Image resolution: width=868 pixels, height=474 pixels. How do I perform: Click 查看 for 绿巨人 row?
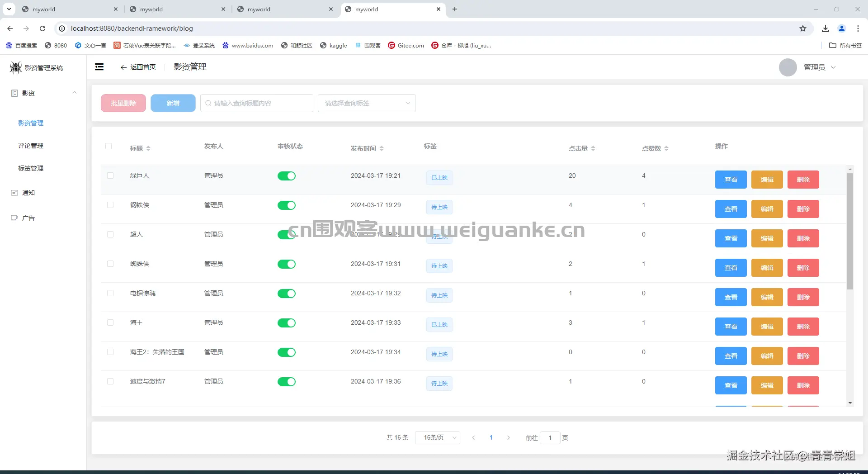tap(731, 180)
